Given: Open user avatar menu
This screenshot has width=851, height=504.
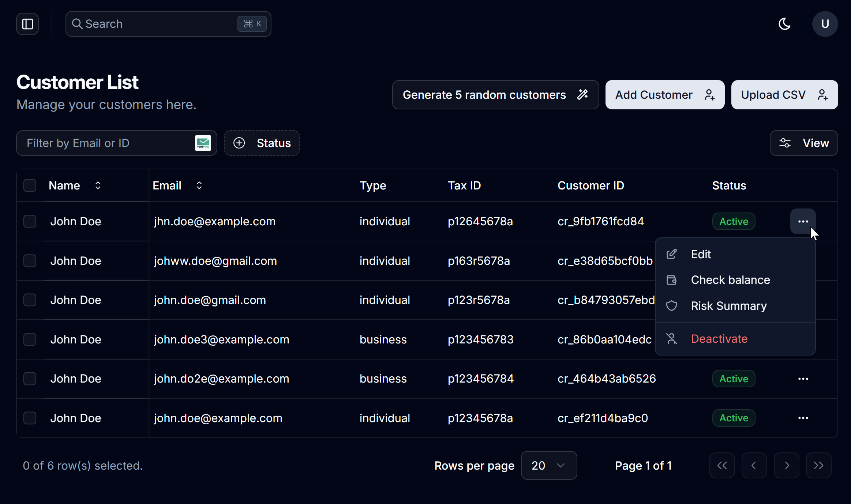Looking at the screenshot, I should [x=825, y=24].
